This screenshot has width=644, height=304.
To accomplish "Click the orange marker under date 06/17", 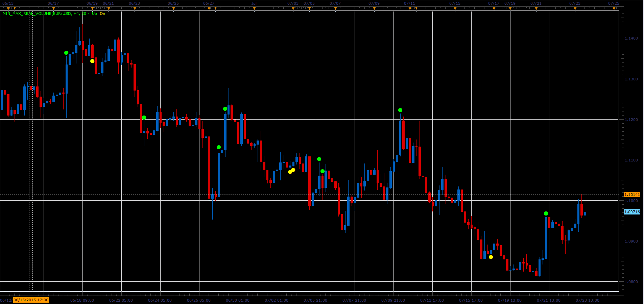I will click(53, 9).
